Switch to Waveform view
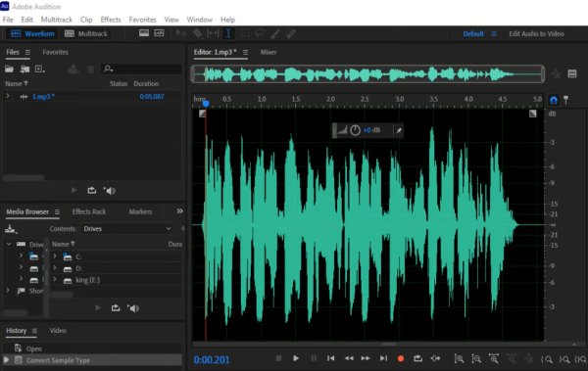 point(32,33)
